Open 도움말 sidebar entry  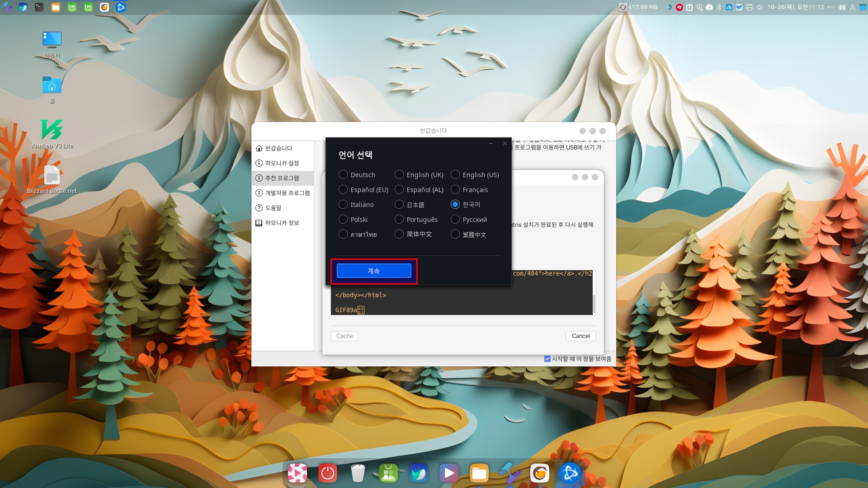point(273,208)
